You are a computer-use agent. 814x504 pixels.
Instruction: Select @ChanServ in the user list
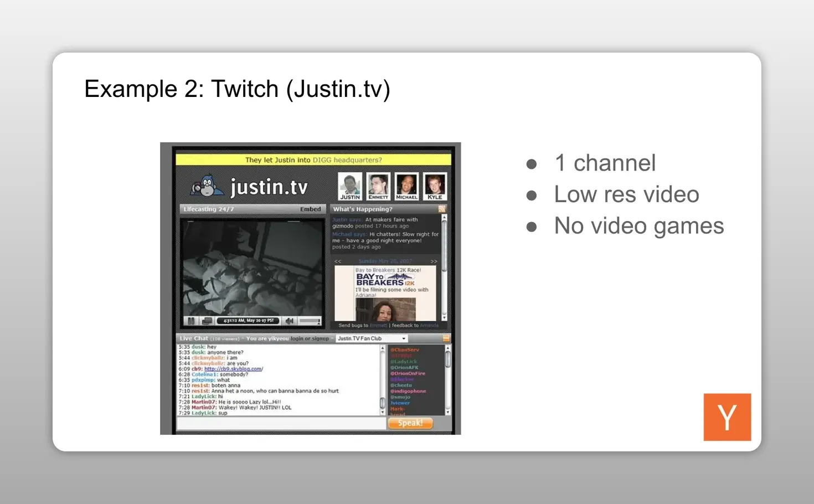click(405, 350)
